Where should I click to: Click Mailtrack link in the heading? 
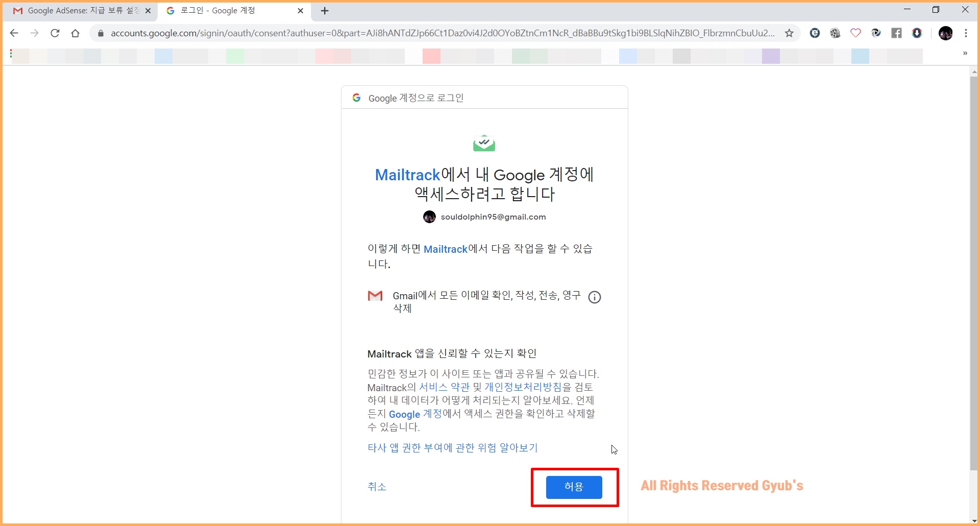407,175
